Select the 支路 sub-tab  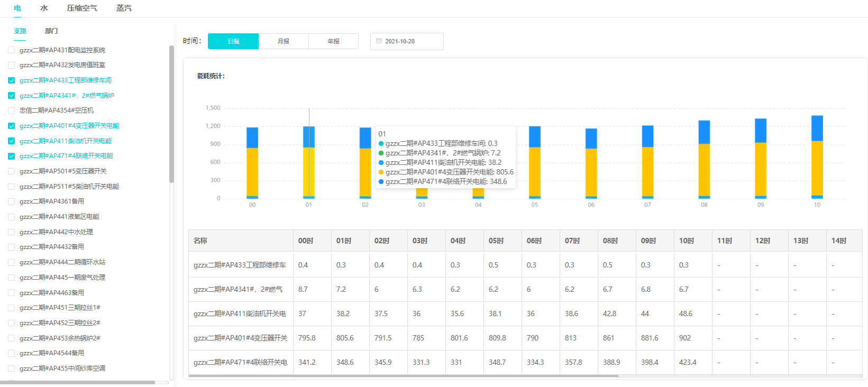coord(20,31)
